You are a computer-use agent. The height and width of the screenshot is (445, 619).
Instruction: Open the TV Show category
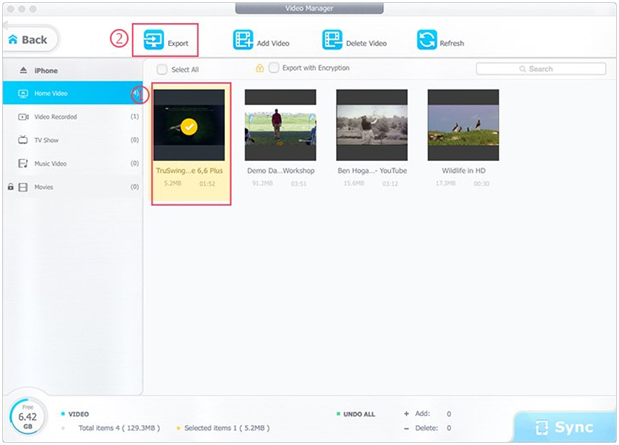click(73, 140)
